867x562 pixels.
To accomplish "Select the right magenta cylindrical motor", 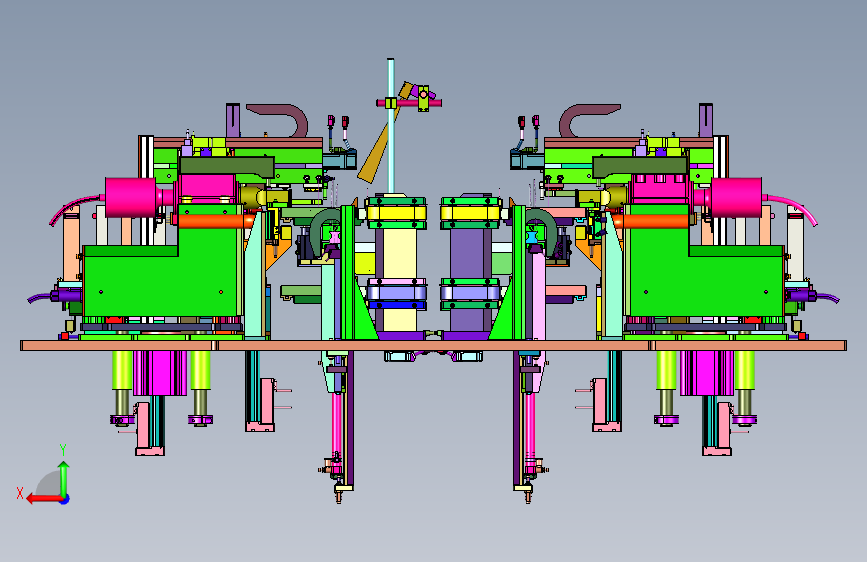I will coord(736,197).
